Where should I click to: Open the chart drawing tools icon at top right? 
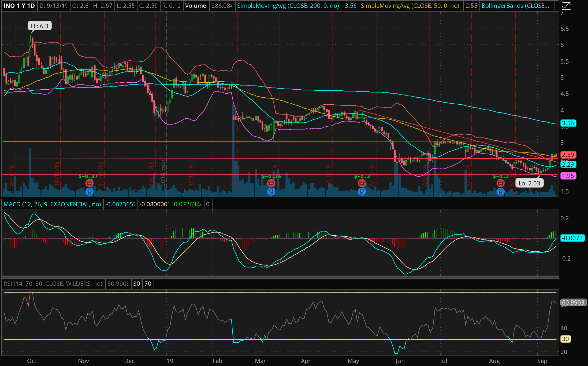click(566, 6)
